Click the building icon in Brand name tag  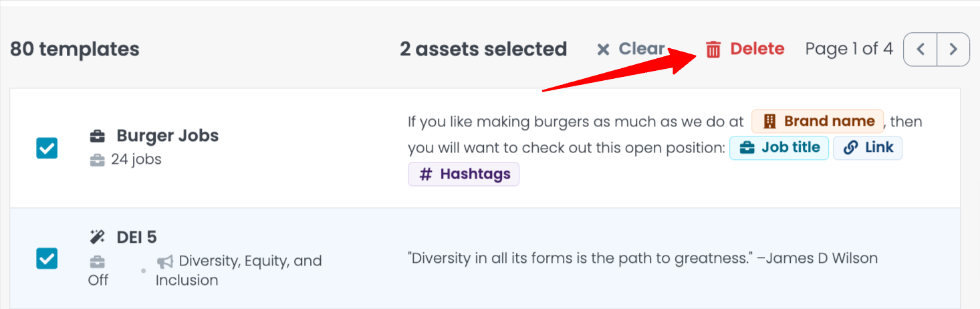pyautogui.click(x=770, y=121)
